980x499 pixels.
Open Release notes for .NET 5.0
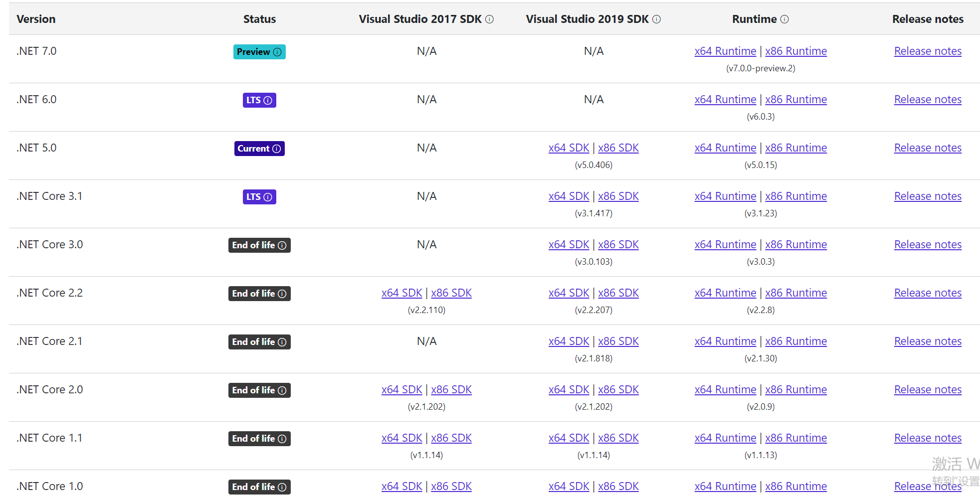click(x=928, y=148)
